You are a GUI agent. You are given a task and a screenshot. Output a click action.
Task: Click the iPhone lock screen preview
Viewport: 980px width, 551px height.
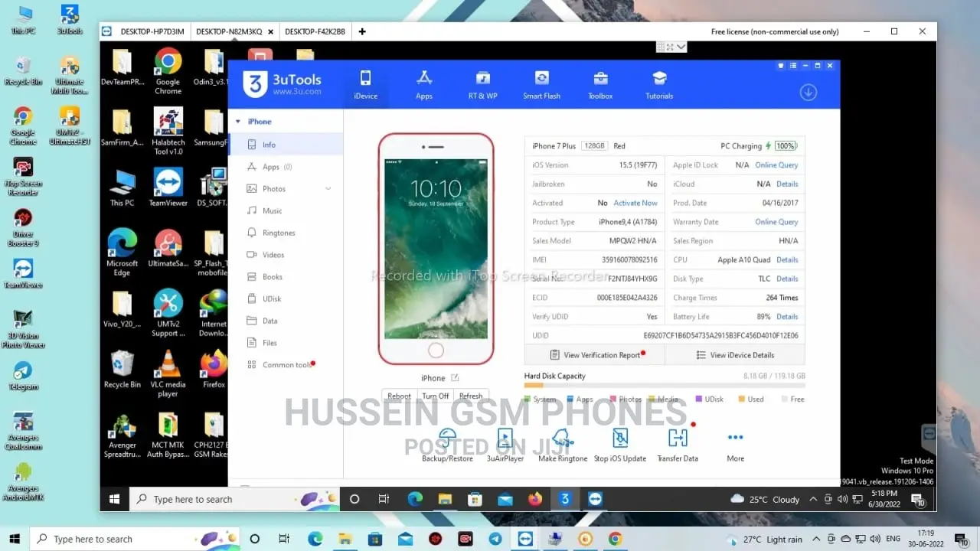(x=436, y=249)
